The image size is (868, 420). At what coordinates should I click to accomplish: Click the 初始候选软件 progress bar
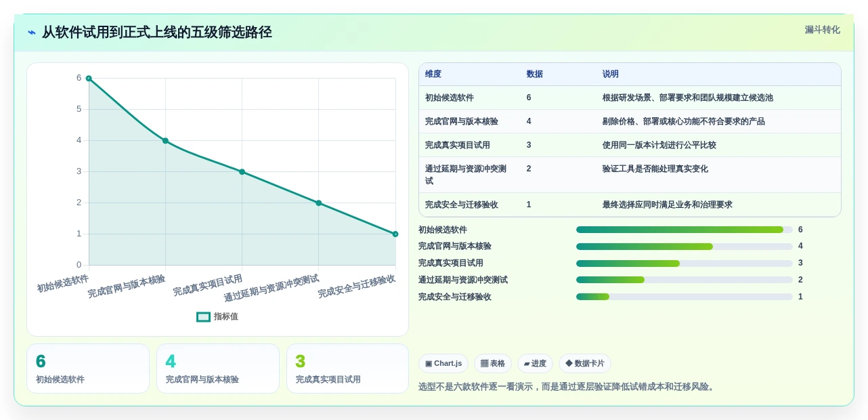pyautogui.click(x=684, y=230)
